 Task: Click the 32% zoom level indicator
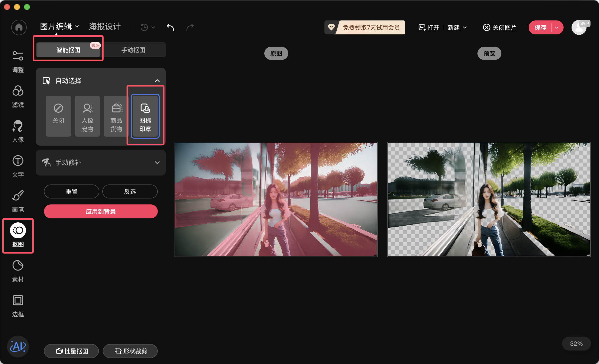tap(576, 344)
